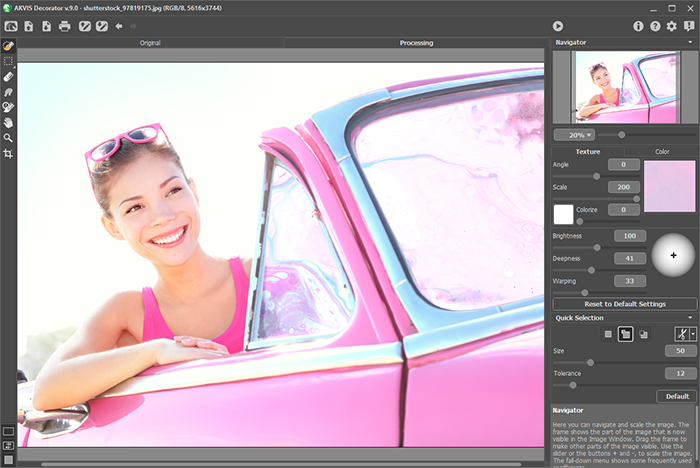Image resolution: width=700 pixels, height=468 pixels.
Task: Select the Quick Selection tool in the toolbar
Action: (x=9, y=46)
